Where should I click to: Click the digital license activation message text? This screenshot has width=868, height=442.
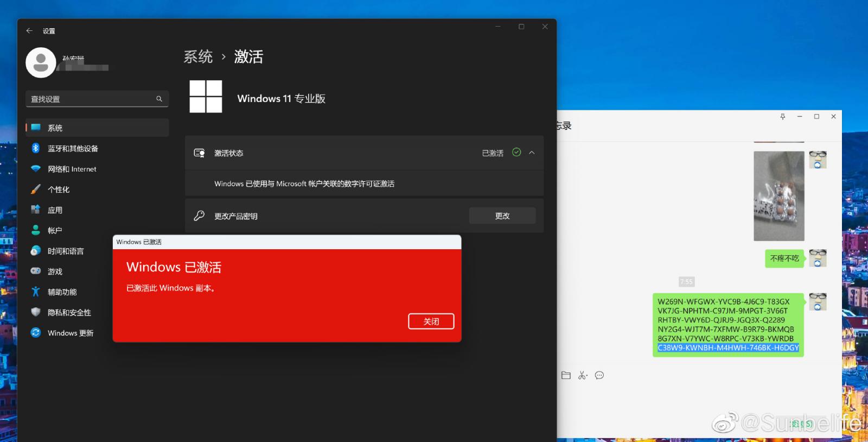(x=304, y=184)
